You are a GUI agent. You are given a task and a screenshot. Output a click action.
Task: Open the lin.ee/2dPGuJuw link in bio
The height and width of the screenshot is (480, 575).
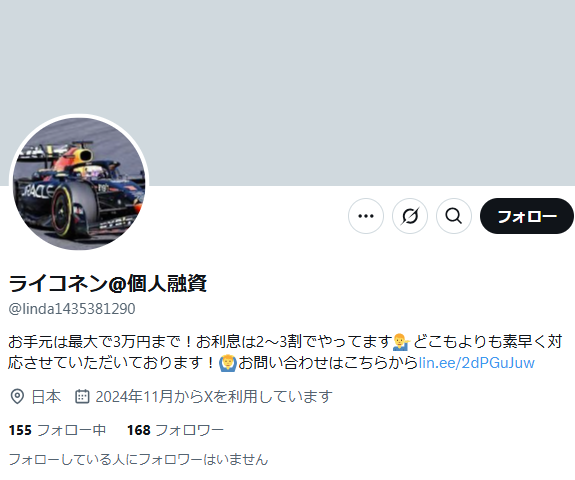pyautogui.click(x=477, y=363)
